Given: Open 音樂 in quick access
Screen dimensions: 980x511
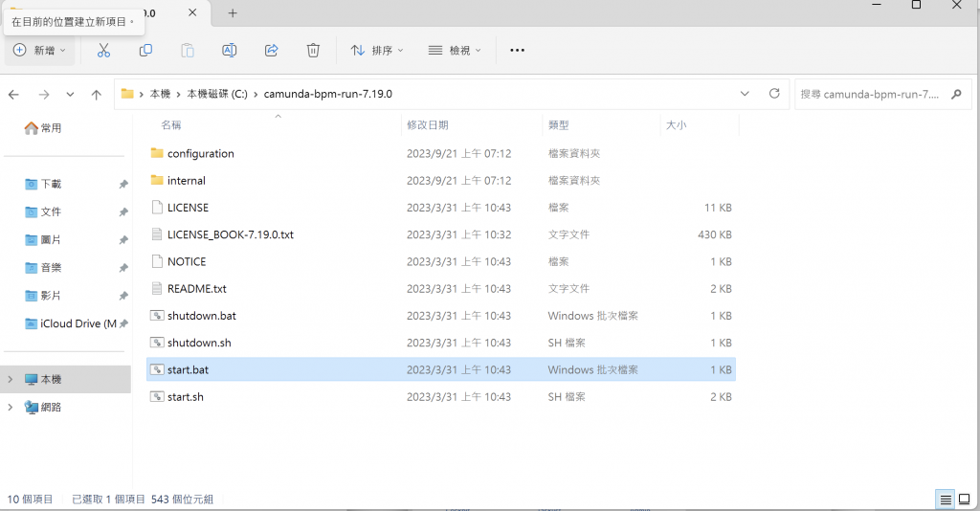Looking at the screenshot, I should coord(43,267).
